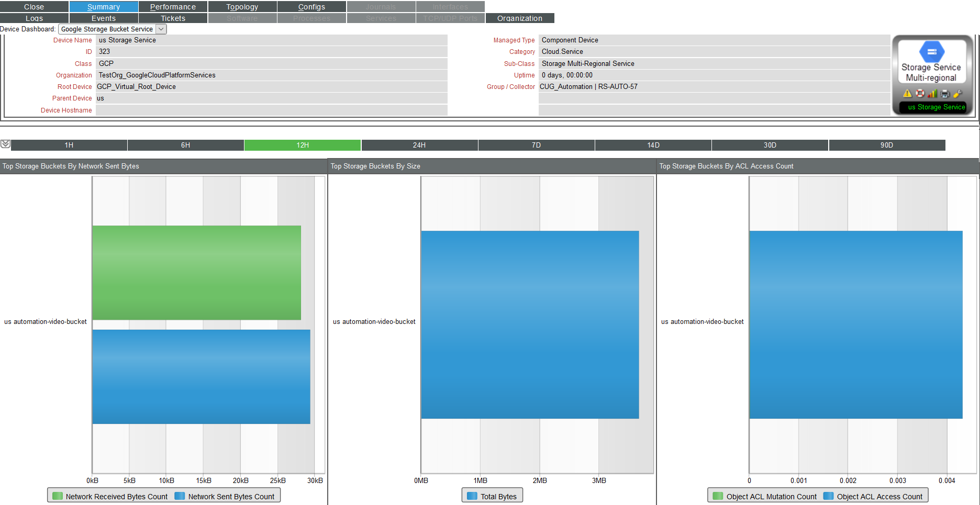Click the green bar in Network Sent Bytes chart
The image size is (980, 505).
pyautogui.click(x=196, y=272)
